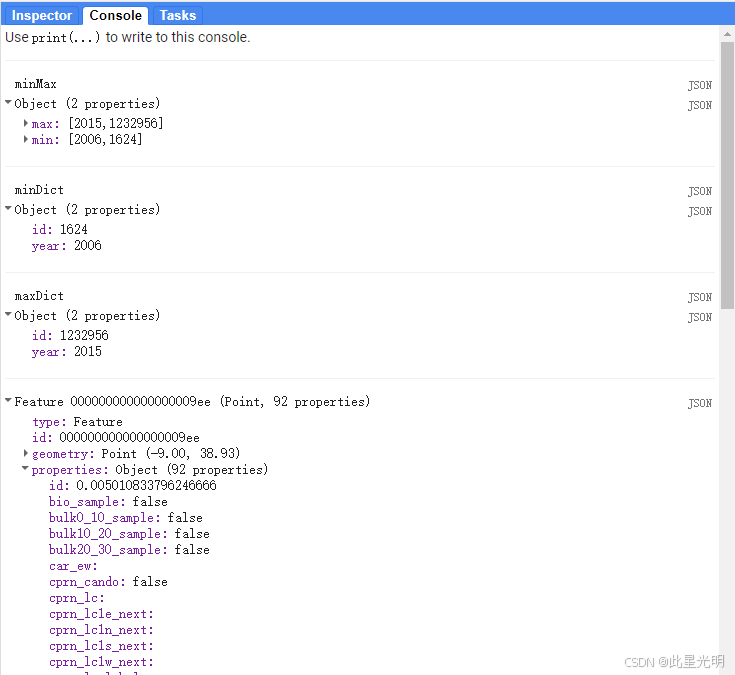
Task: Expand the min array entry
Action: (26, 139)
